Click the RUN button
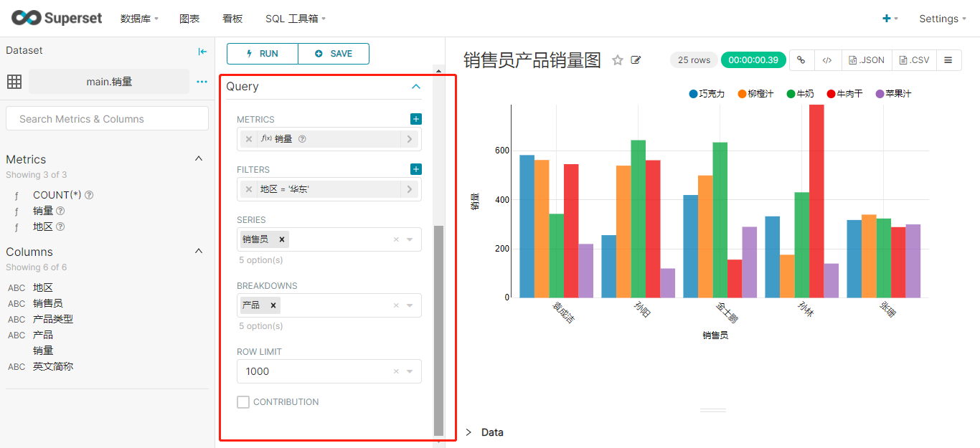980x448 pixels. click(262, 54)
